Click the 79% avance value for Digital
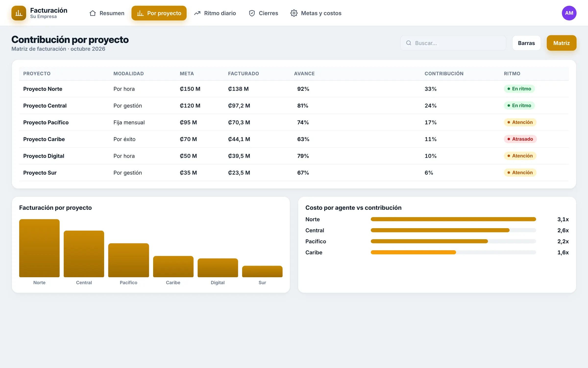Screen dimensions: 588x368 coord(303,156)
